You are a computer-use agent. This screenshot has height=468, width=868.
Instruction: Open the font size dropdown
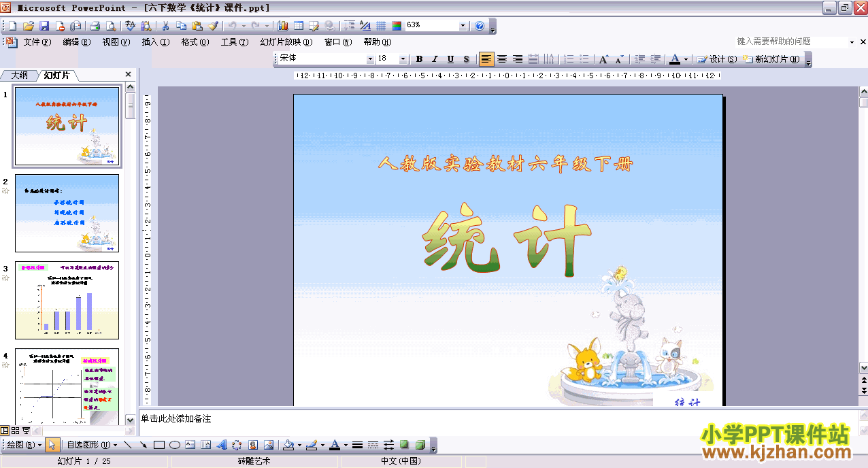coord(403,59)
